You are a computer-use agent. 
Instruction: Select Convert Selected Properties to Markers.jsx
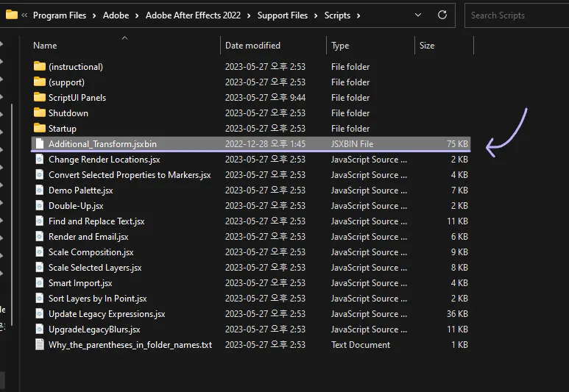pos(130,175)
